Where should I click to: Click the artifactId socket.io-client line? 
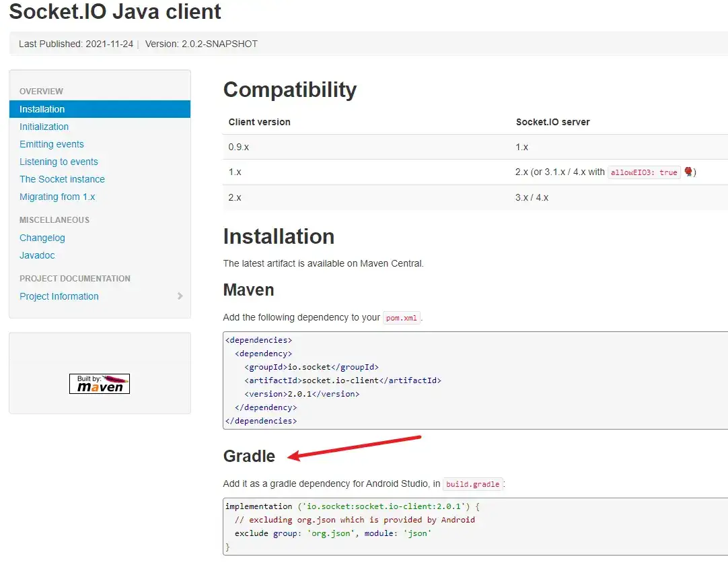click(x=342, y=380)
